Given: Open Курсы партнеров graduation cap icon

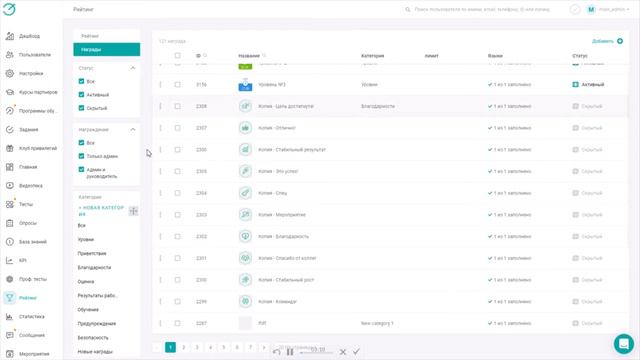Looking at the screenshot, I should point(10,92).
